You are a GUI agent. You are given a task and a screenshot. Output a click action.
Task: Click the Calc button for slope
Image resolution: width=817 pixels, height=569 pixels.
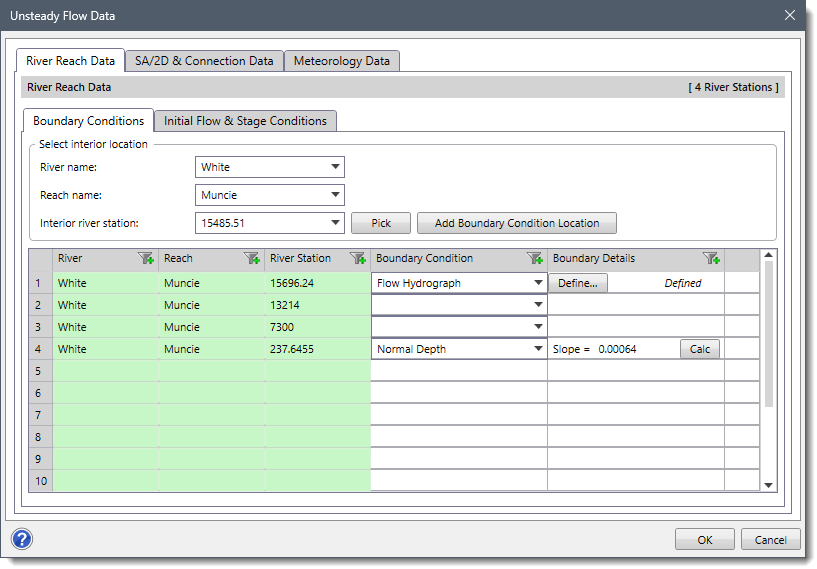point(700,349)
